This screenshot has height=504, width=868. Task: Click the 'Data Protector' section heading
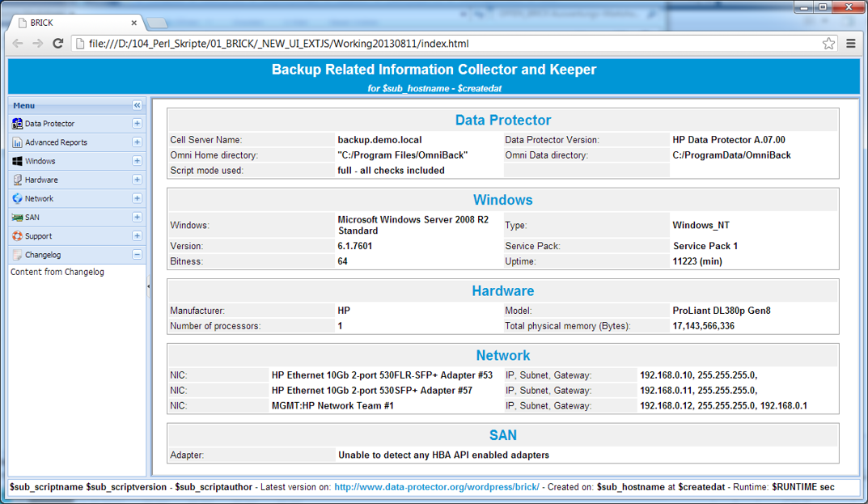pyautogui.click(x=502, y=121)
